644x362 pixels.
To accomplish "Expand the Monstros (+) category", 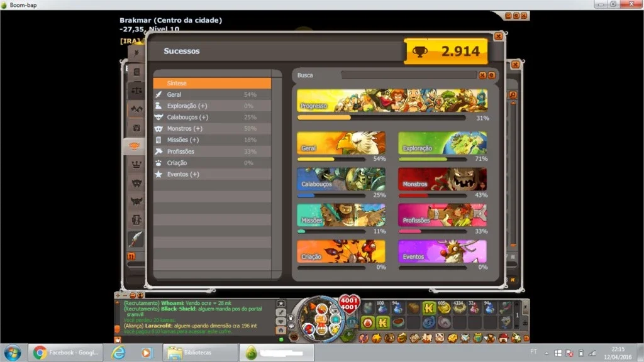I will pyautogui.click(x=212, y=128).
